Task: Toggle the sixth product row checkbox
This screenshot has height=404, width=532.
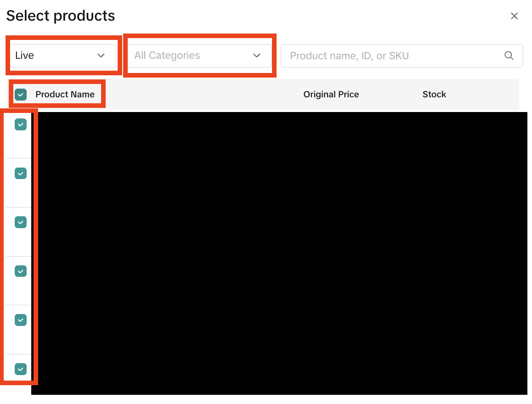Action: pyautogui.click(x=21, y=369)
